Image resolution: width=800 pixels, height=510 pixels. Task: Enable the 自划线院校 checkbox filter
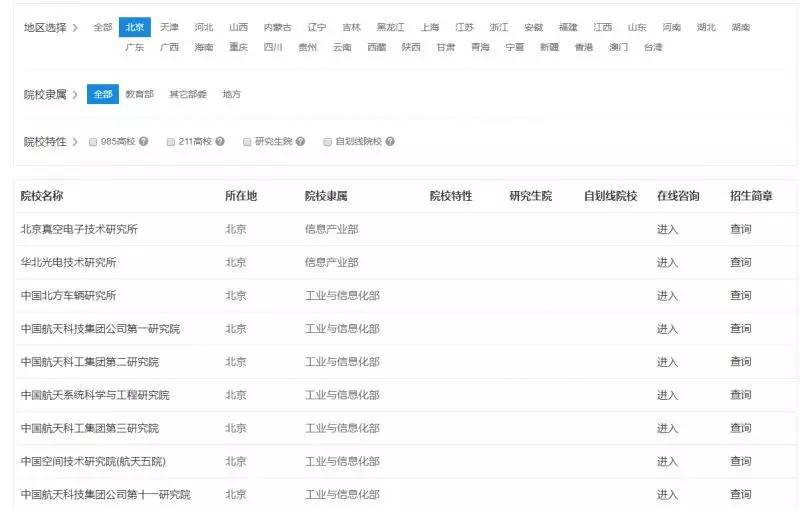point(328,142)
